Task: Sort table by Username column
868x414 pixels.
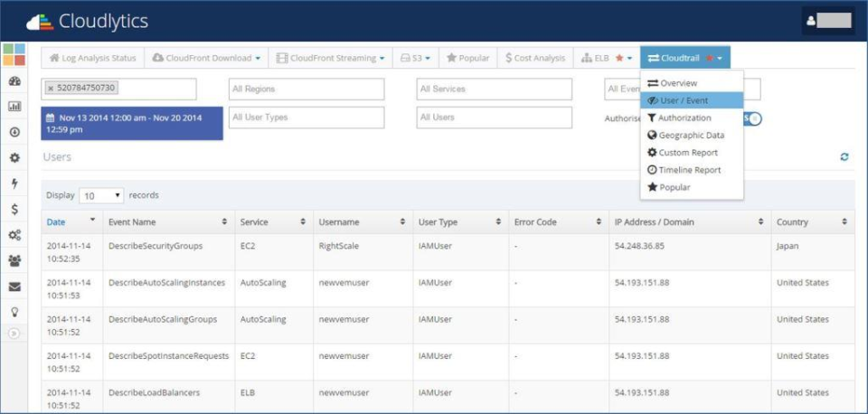Action: coord(363,222)
